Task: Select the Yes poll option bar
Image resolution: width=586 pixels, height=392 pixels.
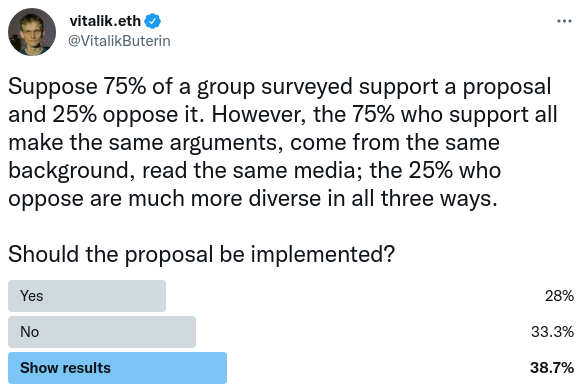Action: 87,296
